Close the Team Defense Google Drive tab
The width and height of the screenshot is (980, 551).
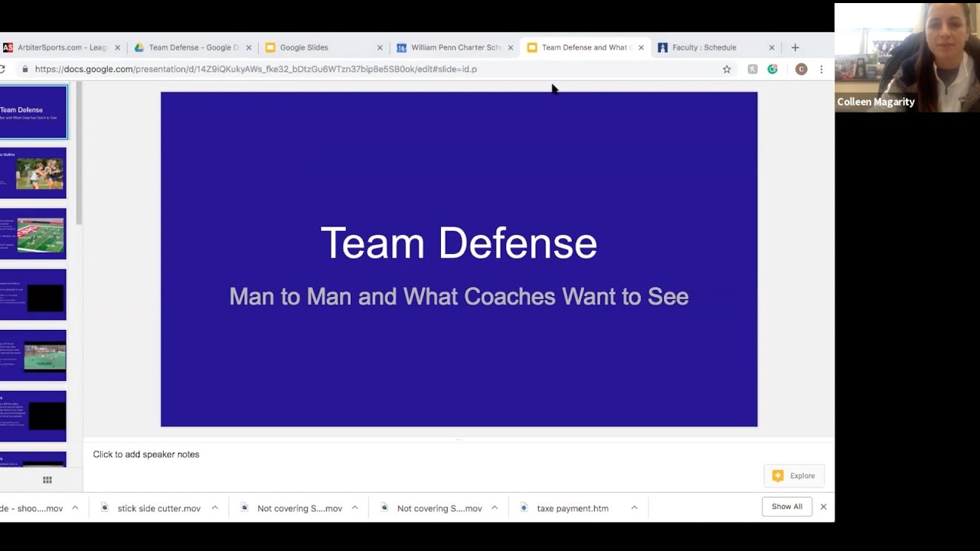coord(248,47)
